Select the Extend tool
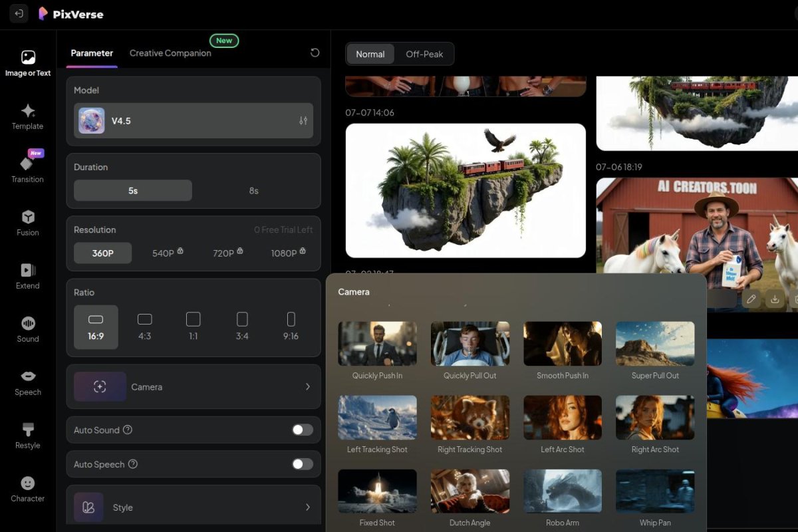Image resolution: width=798 pixels, height=532 pixels. point(27,277)
